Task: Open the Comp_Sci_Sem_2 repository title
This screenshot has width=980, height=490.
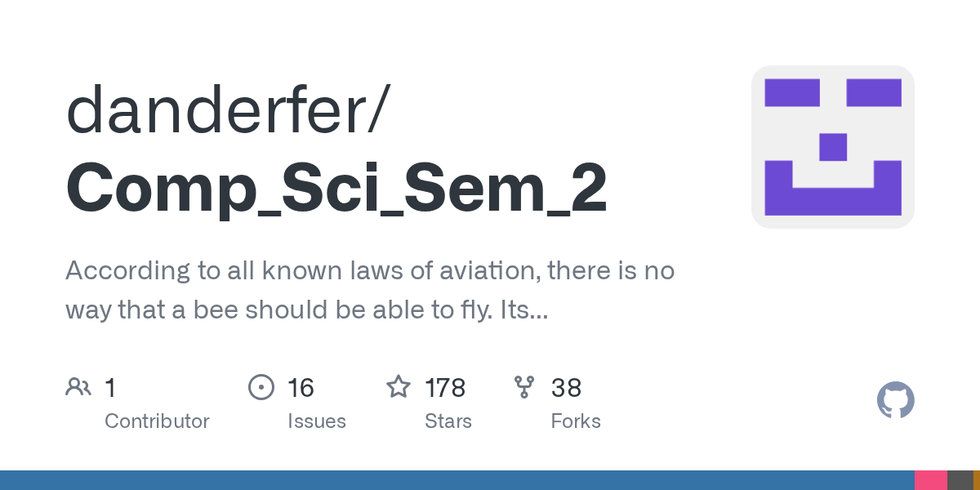Action: 336,189
